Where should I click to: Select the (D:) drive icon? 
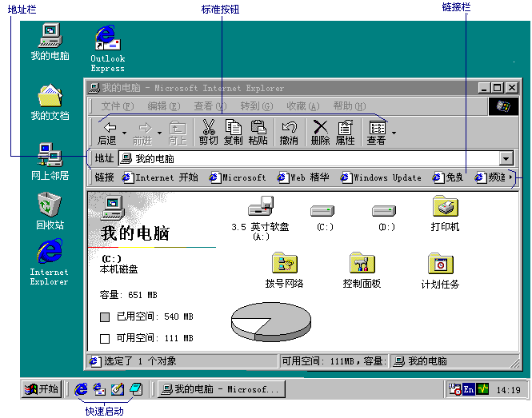384,210
